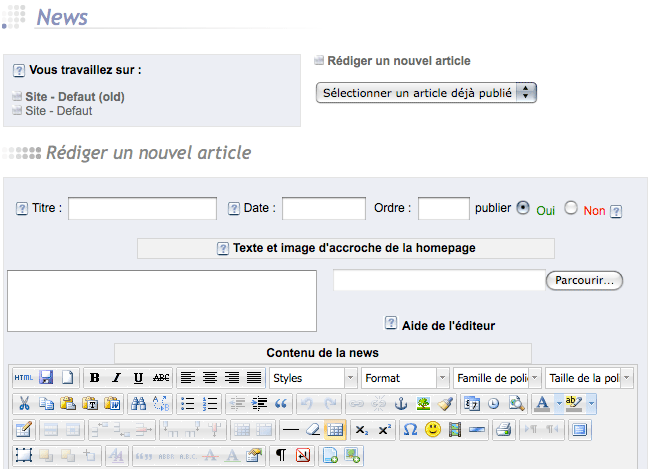The image size is (650, 469).
Task: Apply blockquote formatting
Action: [281, 403]
